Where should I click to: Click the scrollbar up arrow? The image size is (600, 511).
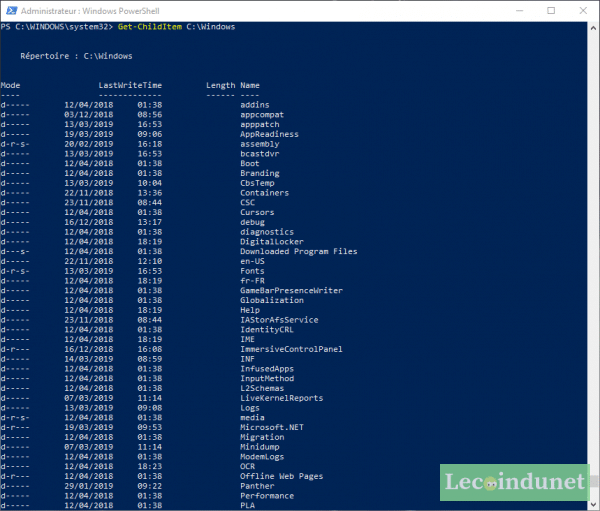point(593,28)
